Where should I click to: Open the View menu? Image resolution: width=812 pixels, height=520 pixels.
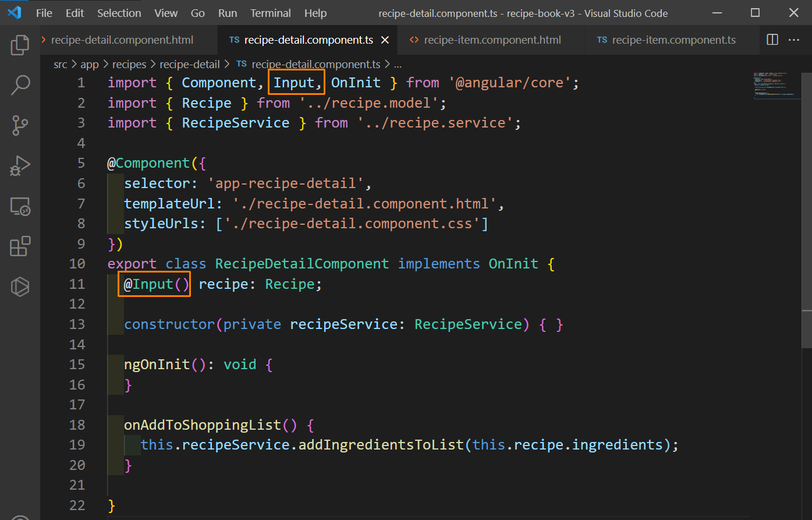tap(166, 13)
